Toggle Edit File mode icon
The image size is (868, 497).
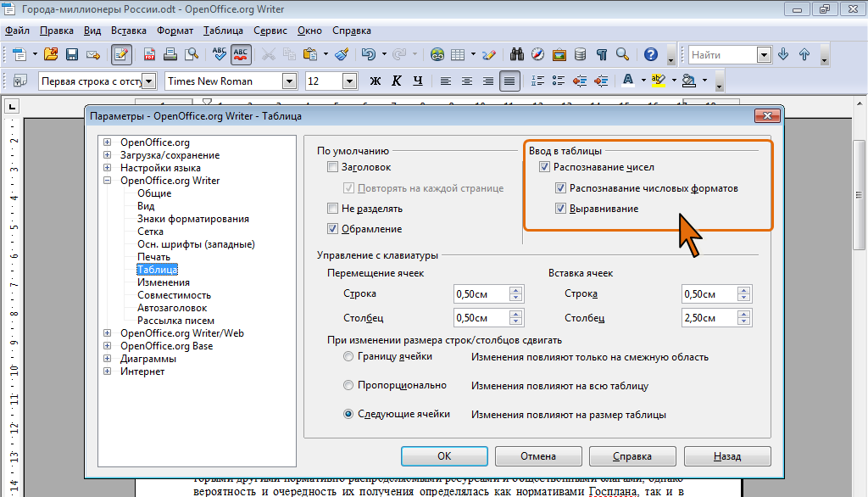coord(121,54)
